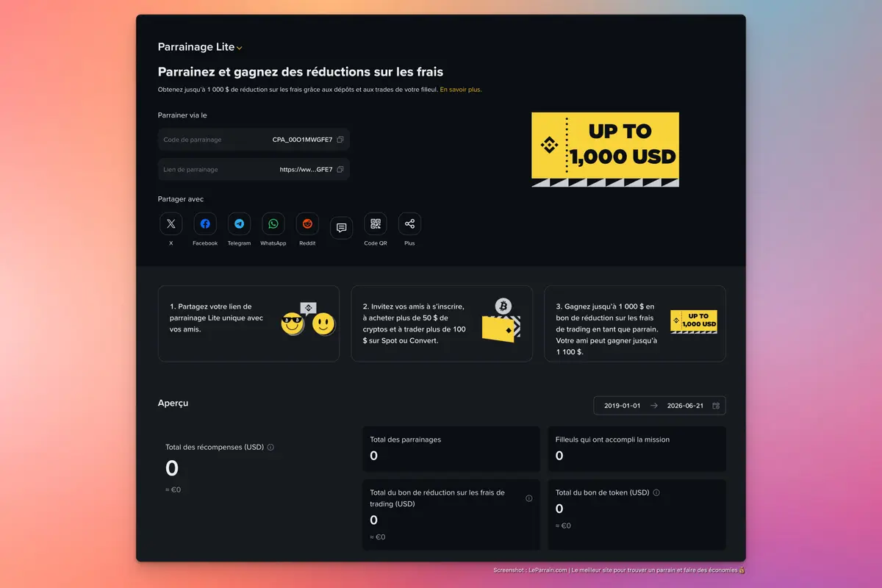Copy the referral link ending in GFE7
This screenshot has width=882, height=588.
pyautogui.click(x=340, y=169)
